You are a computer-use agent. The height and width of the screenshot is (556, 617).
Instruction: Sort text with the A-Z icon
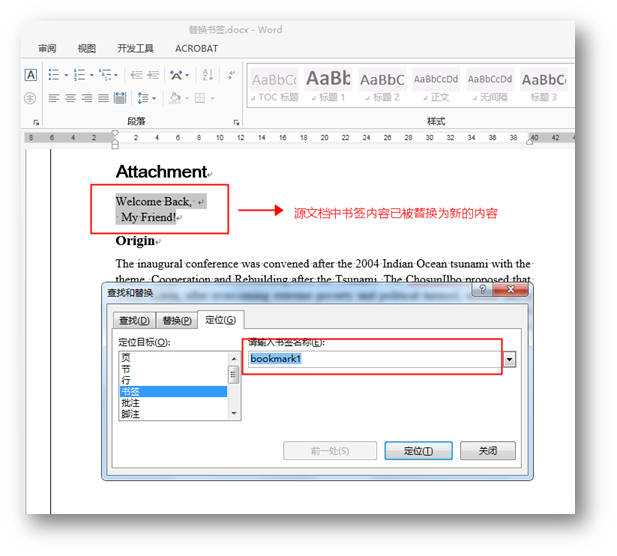click(208, 75)
